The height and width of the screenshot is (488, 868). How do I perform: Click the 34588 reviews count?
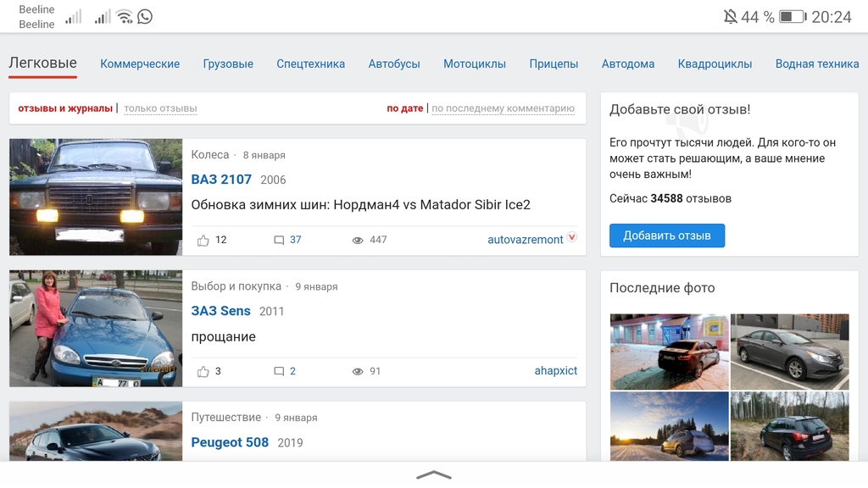[666, 198]
